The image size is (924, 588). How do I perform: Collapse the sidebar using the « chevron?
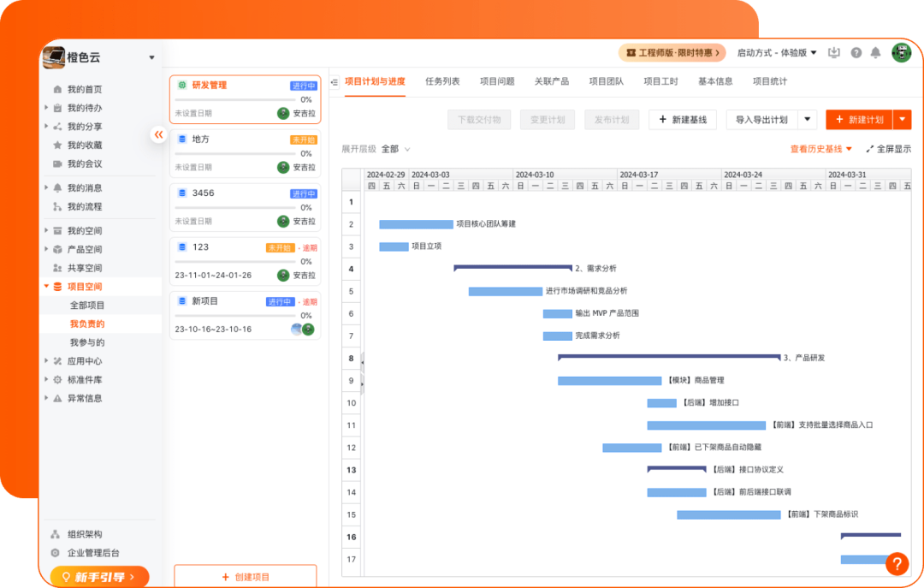[x=157, y=134]
